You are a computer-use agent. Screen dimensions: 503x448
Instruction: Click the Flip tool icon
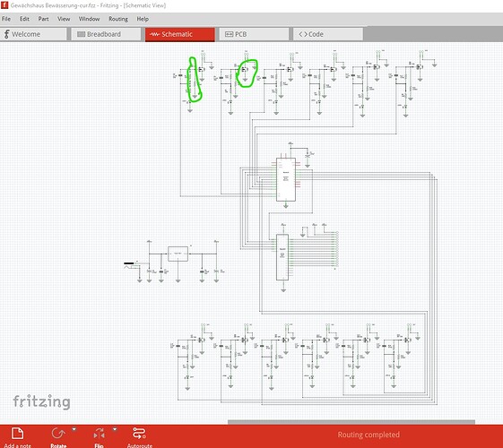coord(100,434)
